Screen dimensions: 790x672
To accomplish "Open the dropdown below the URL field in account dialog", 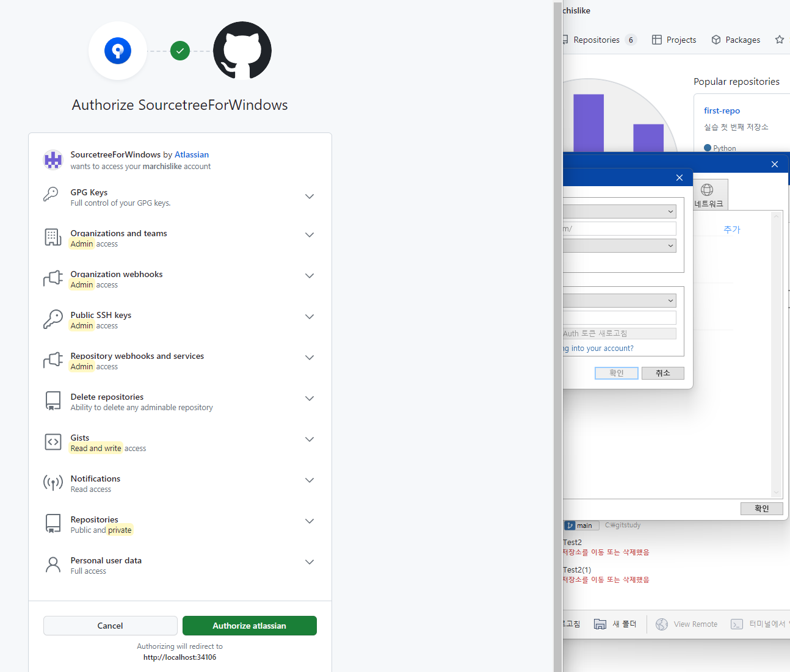I will tap(619, 245).
